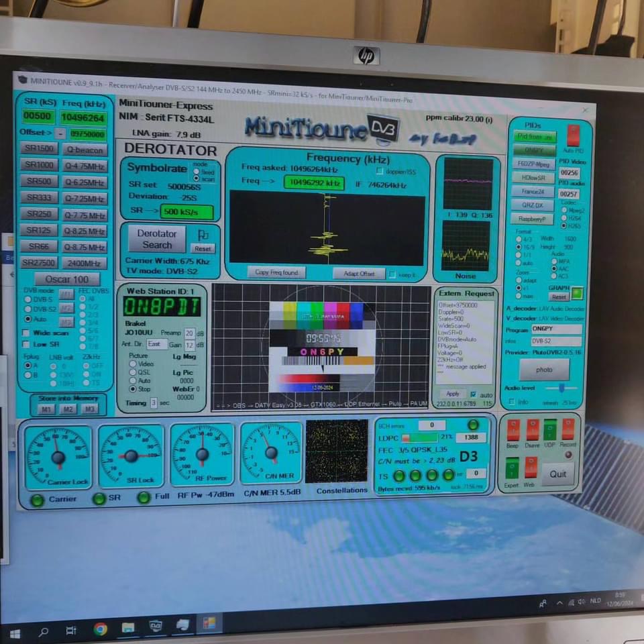Click the received video test pattern
Screen dimensions: 644x644
322,347
